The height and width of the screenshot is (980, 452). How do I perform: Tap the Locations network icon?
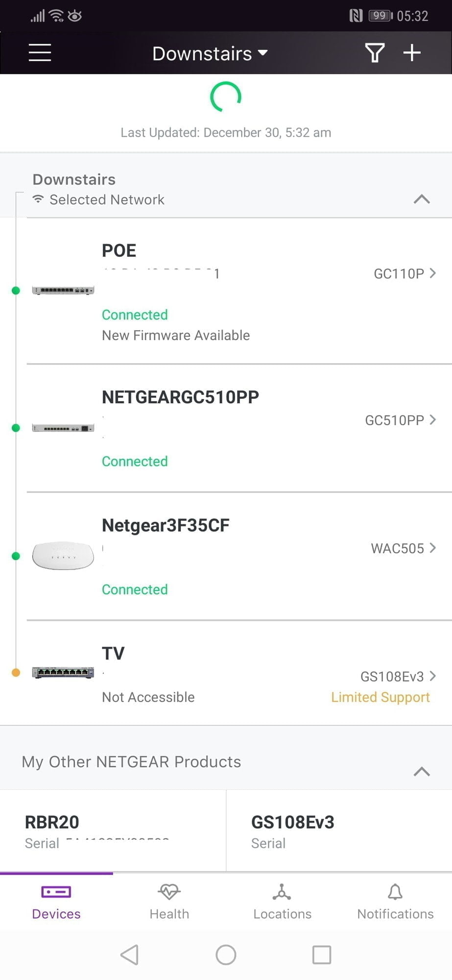[282, 892]
